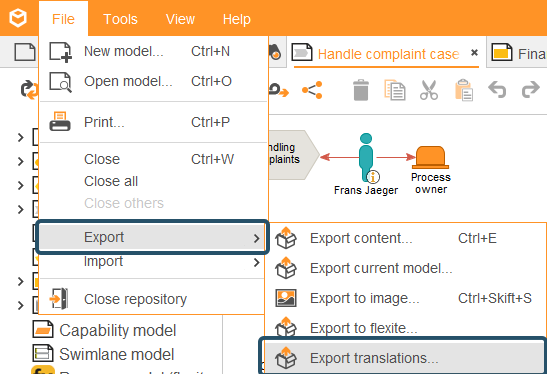Viewport: 547px width, 374px height.
Task: Click the New model plus icon
Action: [61, 52]
